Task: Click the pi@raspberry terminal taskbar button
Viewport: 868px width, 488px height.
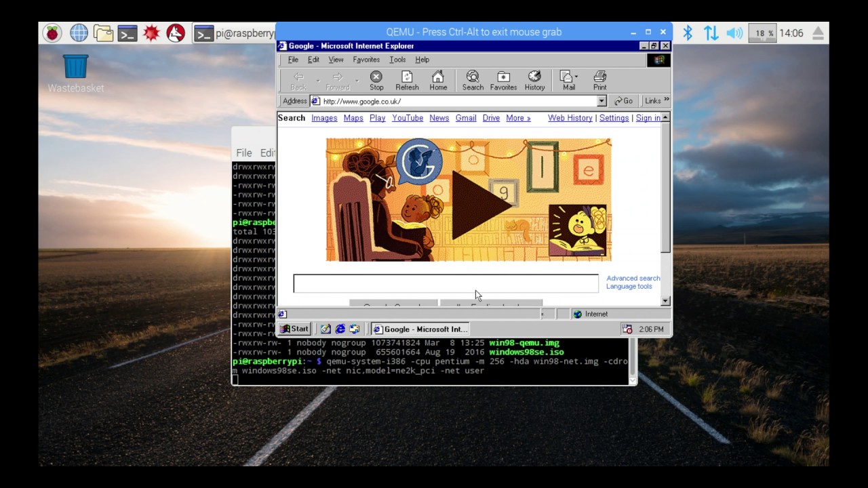Action: tap(234, 33)
